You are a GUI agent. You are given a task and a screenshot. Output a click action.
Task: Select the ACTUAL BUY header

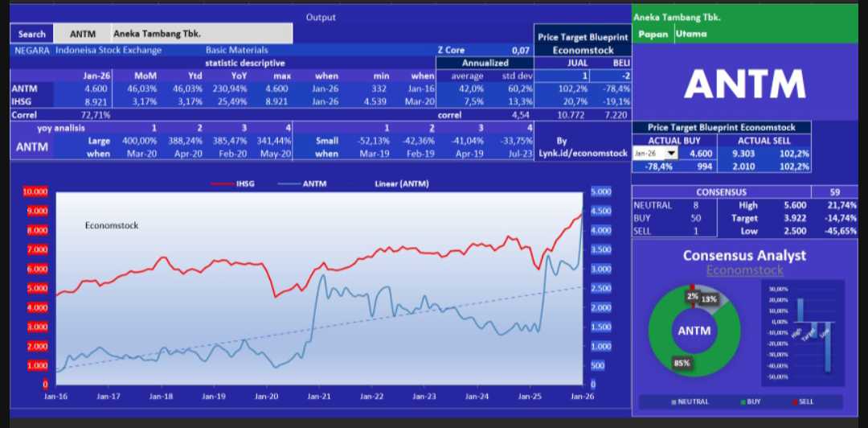674,141
